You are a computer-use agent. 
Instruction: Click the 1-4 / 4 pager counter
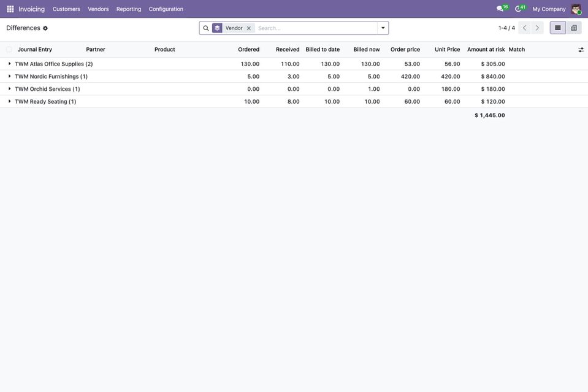point(506,28)
